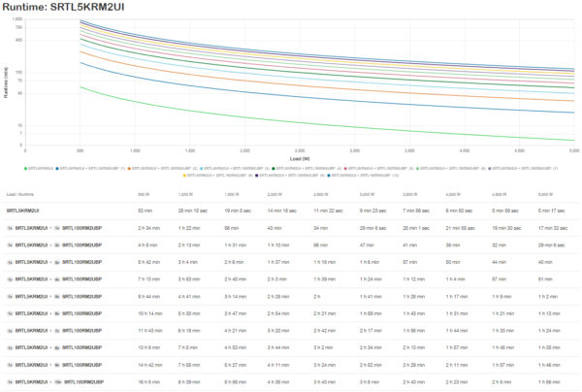Click the purple (7) series legend label

tap(525, 169)
